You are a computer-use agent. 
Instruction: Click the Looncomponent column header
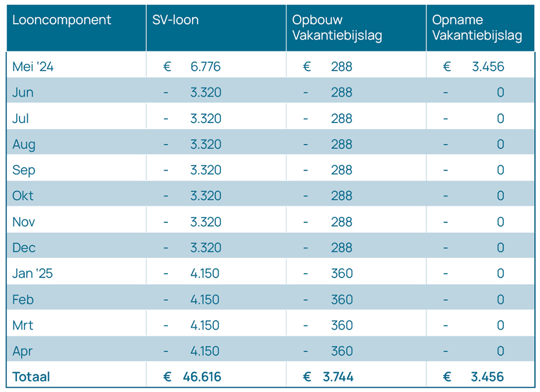coord(62,21)
